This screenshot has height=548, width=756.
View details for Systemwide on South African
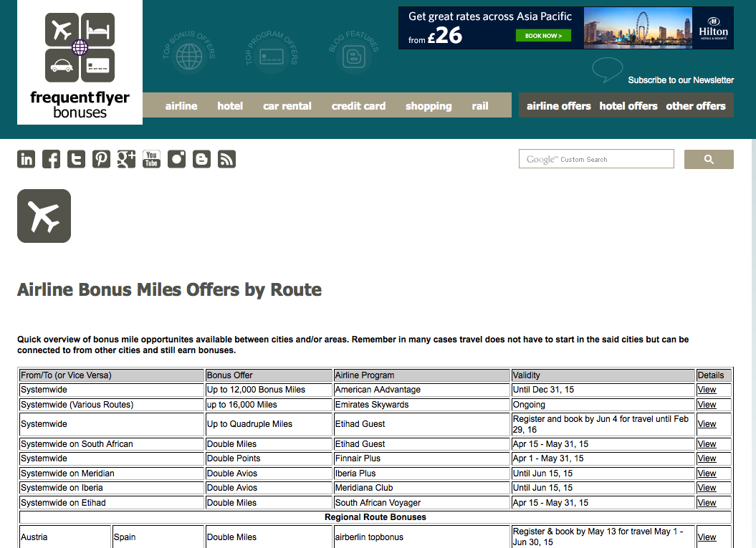[x=707, y=444]
